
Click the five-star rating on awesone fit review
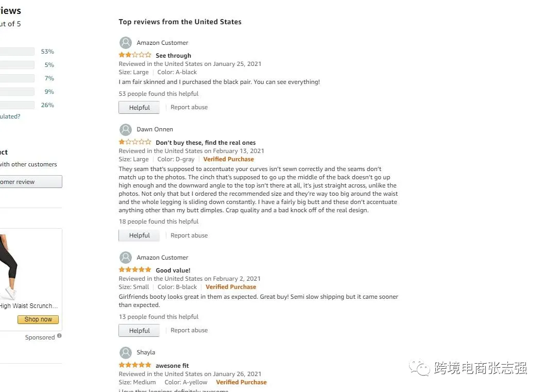pyautogui.click(x=135, y=365)
